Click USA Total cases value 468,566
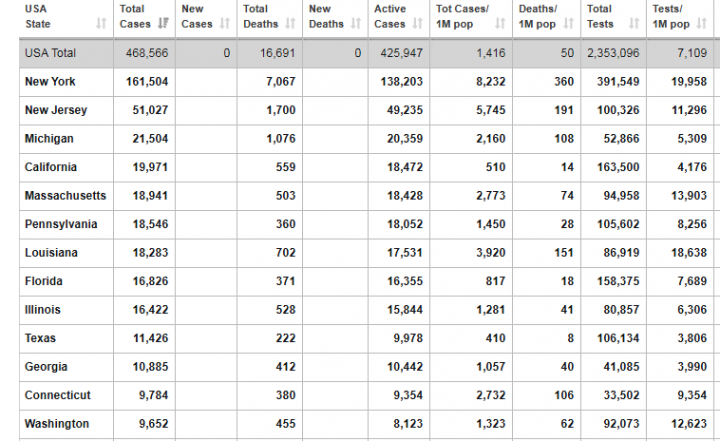 pos(147,53)
